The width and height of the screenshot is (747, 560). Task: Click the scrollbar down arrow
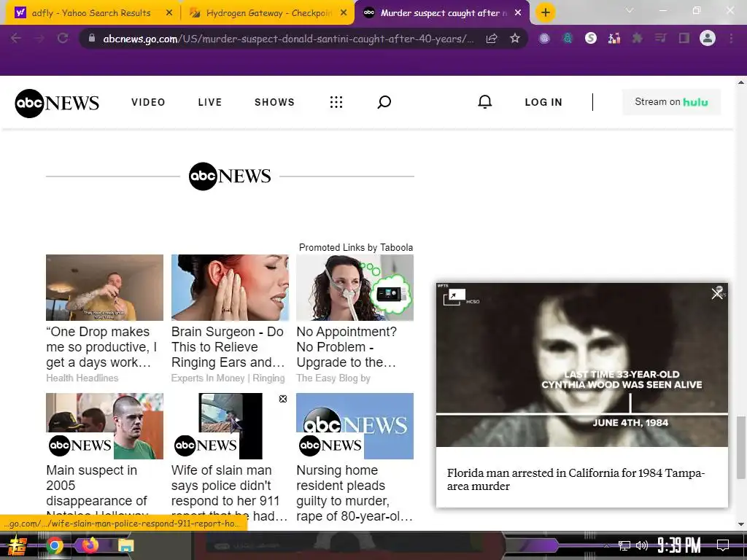[x=741, y=524]
